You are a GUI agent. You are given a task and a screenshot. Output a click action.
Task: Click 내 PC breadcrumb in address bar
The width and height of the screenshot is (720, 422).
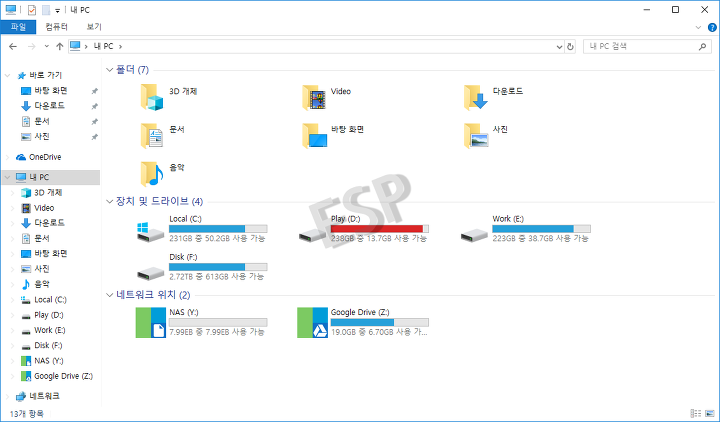coord(103,46)
